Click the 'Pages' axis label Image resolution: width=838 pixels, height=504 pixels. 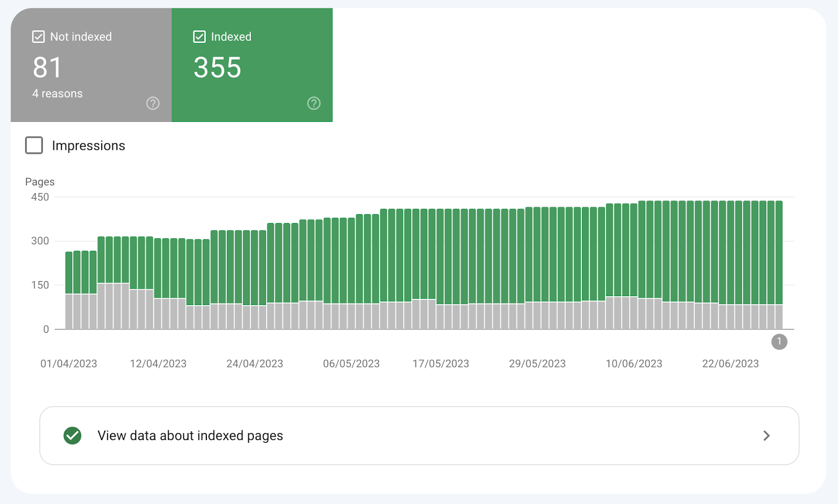[39, 182]
